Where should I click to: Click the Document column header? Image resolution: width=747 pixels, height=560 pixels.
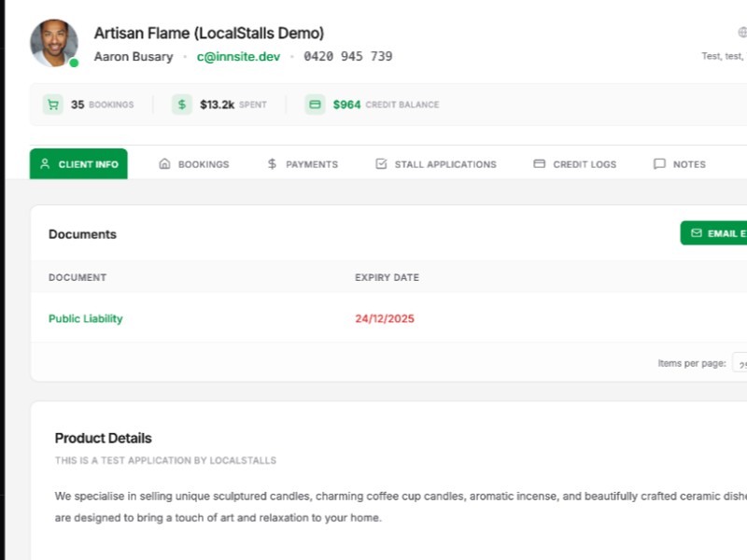(x=78, y=277)
